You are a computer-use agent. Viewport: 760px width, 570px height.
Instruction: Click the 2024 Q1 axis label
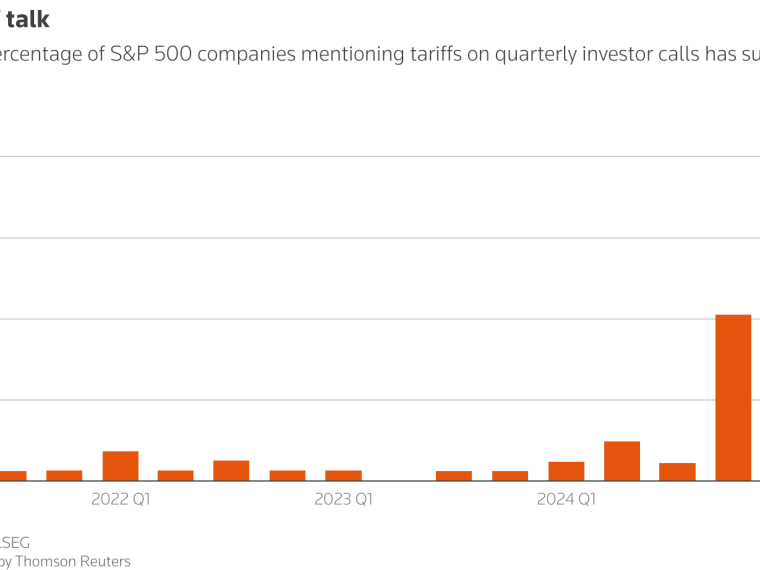tap(566, 499)
